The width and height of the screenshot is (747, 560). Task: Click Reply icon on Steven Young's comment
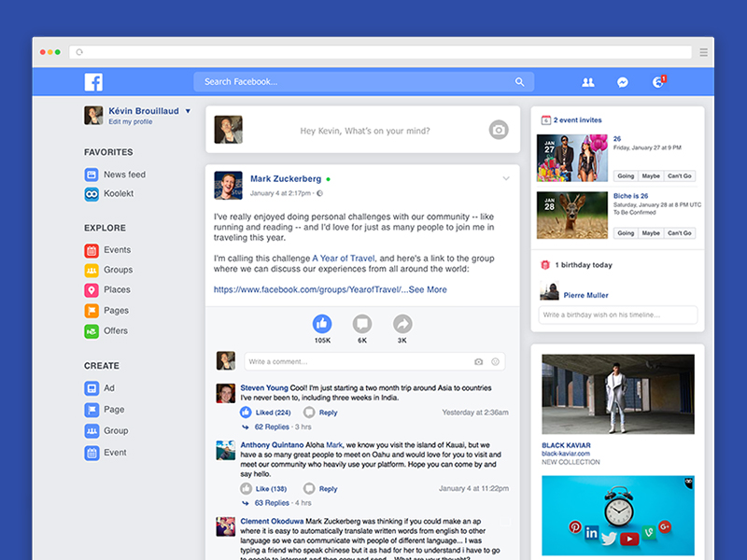pos(309,413)
